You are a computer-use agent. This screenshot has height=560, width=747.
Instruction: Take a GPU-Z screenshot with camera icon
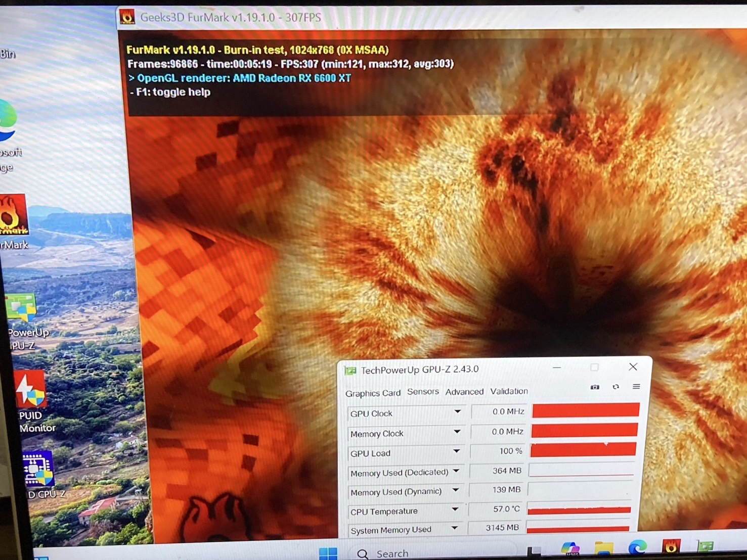coord(595,387)
